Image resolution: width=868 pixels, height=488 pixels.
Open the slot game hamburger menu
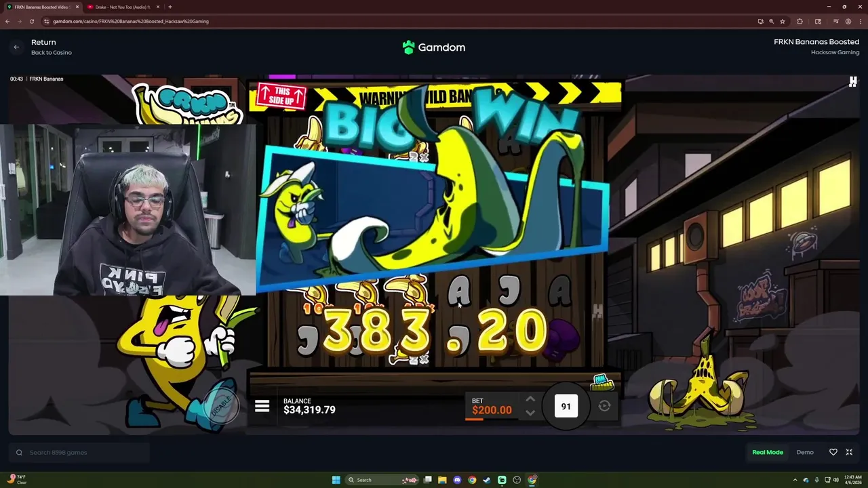coord(262,406)
